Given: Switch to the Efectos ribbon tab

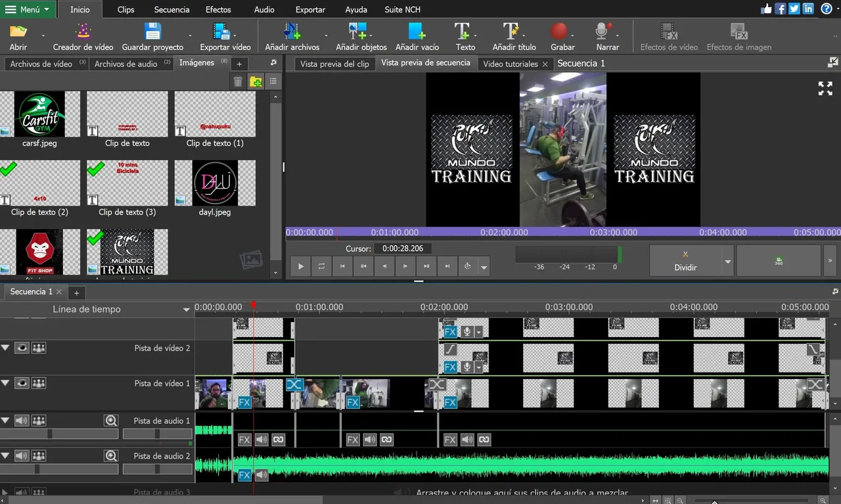Looking at the screenshot, I should point(218,10).
